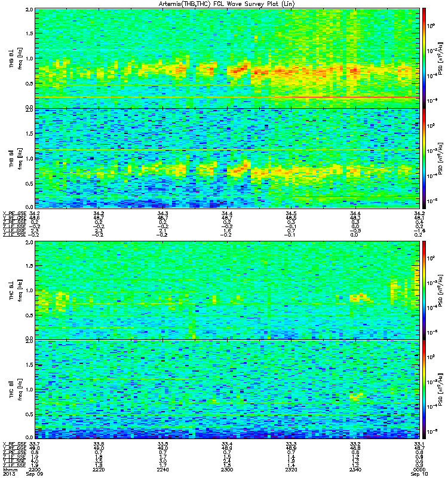Click the color bar beside the THB B∥ panel

(x=424, y=158)
